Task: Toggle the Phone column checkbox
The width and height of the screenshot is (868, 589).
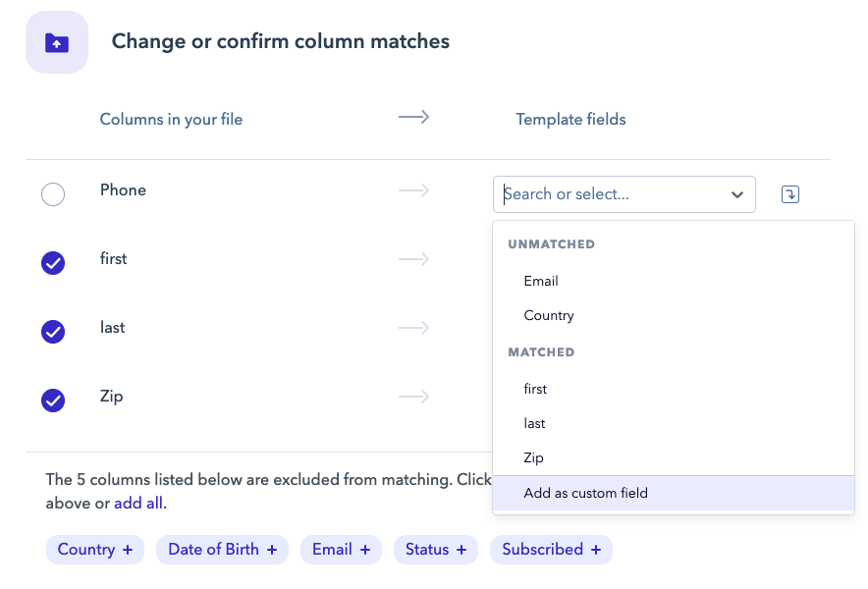Action: pyautogui.click(x=53, y=194)
